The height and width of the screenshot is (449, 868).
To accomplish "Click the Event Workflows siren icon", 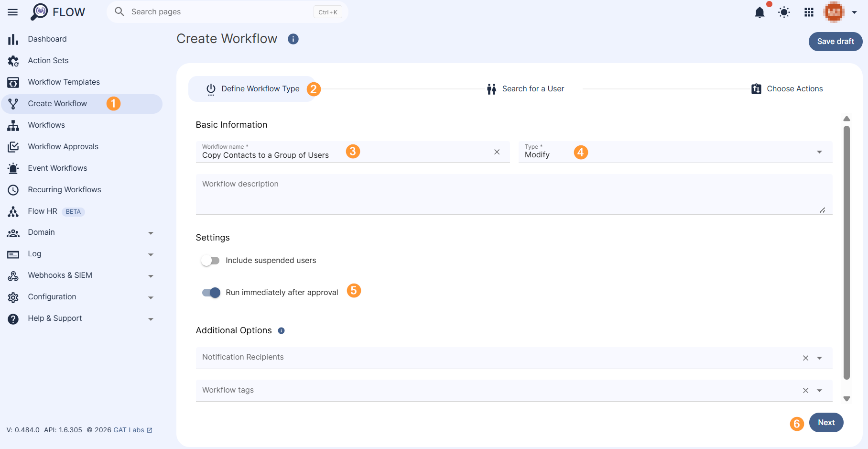I will coord(13,168).
